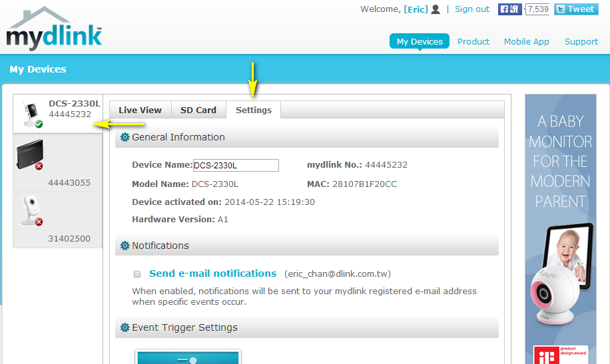The width and height of the screenshot is (610, 364).
Task: Go to the Product menu item
Action: (x=473, y=41)
